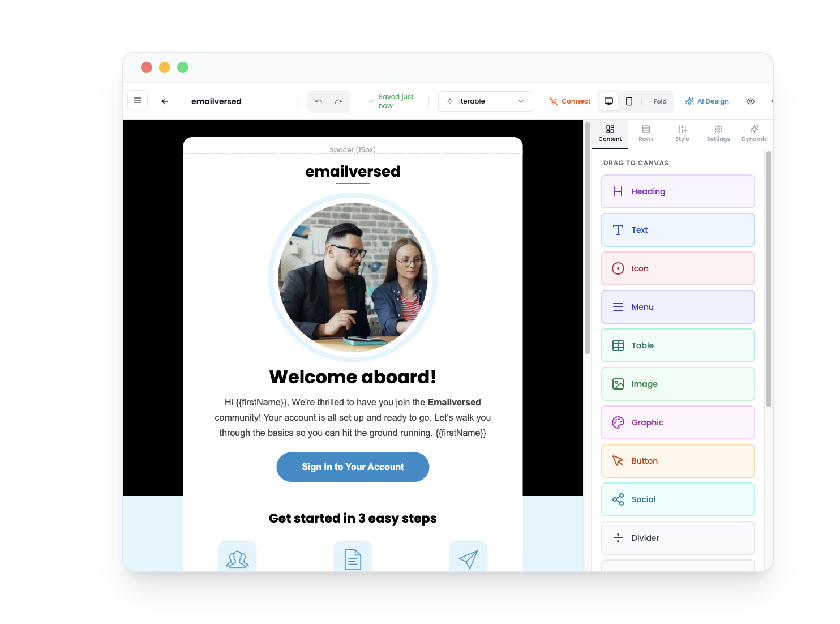The image size is (840, 624).
Task: Toggle the email preview eye icon
Action: 751,101
